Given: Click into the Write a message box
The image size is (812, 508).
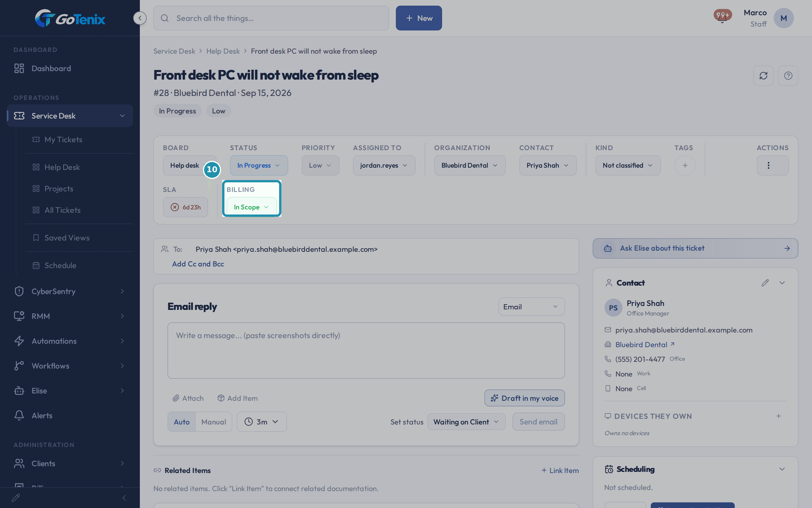Looking at the screenshot, I should pos(366,351).
